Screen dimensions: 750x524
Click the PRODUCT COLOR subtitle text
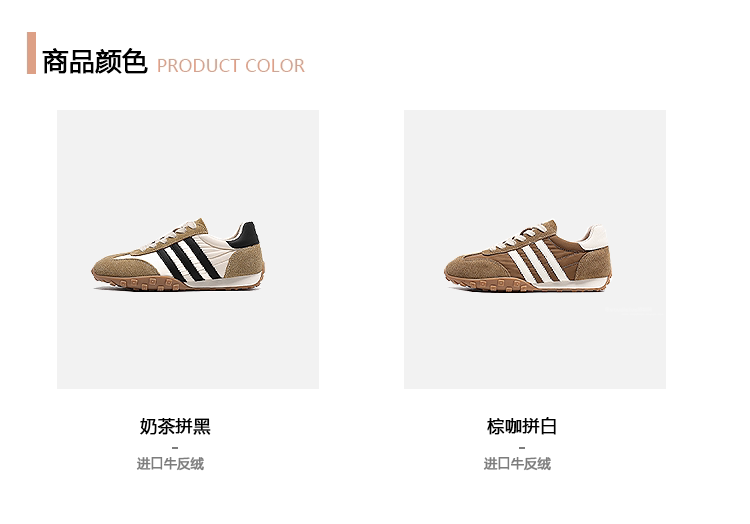click(x=231, y=66)
